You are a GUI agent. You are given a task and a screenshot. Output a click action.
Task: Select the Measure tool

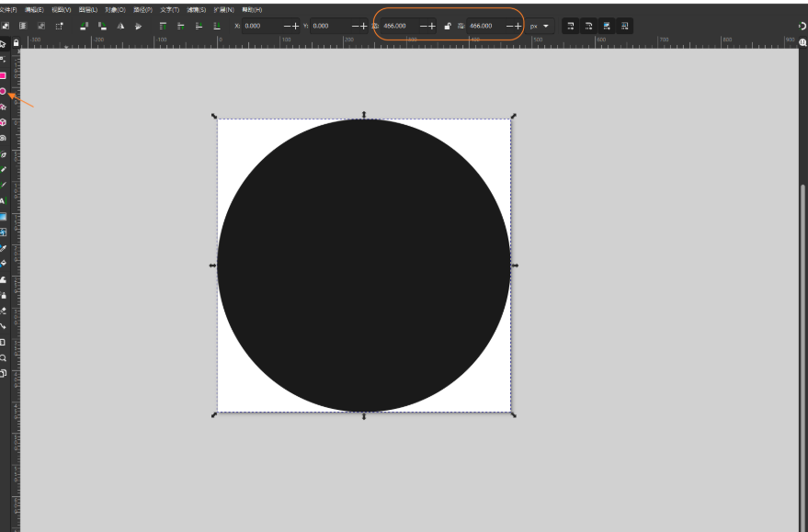click(x=3, y=342)
